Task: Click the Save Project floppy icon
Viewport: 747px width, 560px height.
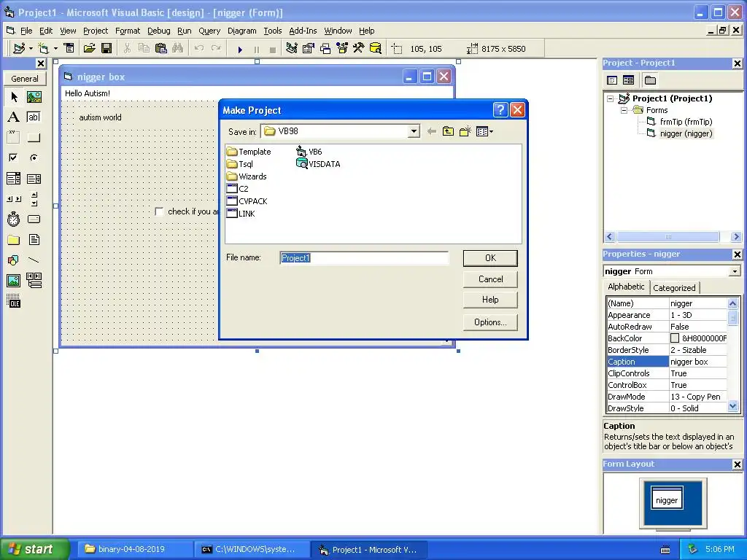Action: 107,48
